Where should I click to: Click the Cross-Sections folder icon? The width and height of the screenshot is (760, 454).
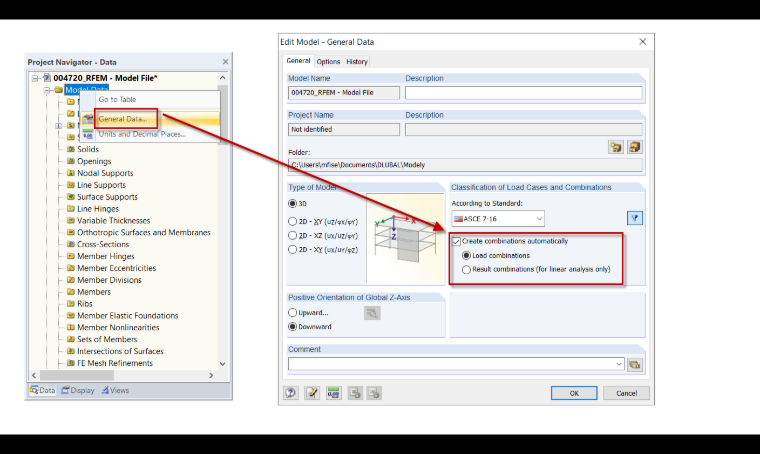(71, 244)
